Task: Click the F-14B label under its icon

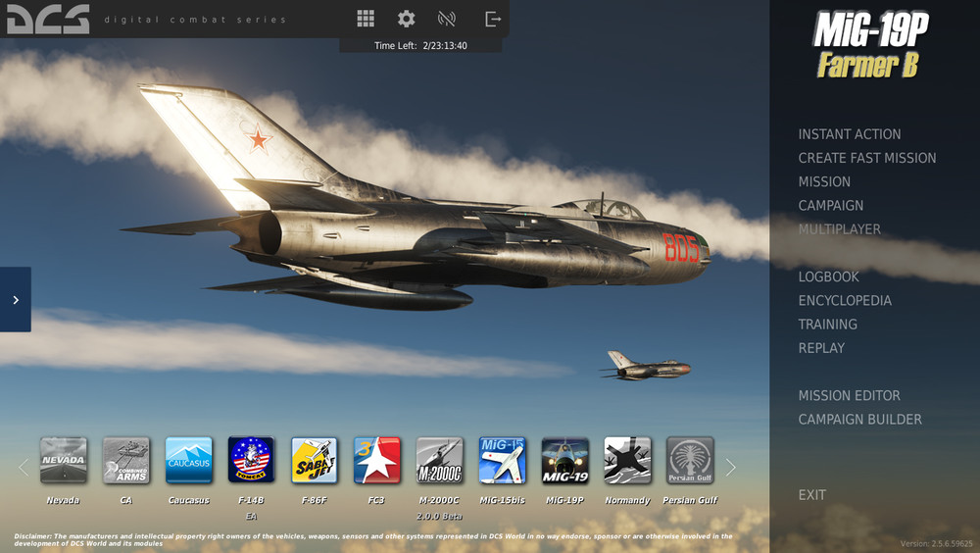Action: [x=251, y=500]
